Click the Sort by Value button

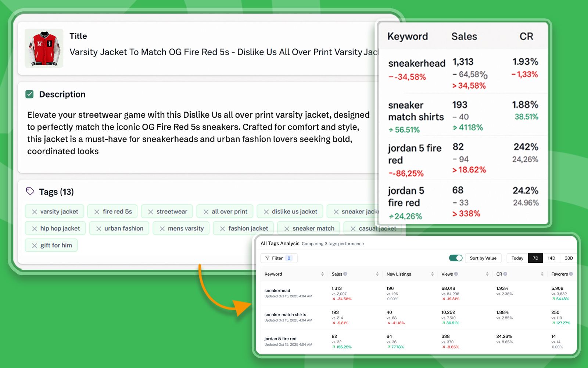pyautogui.click(x=483, y=258)
